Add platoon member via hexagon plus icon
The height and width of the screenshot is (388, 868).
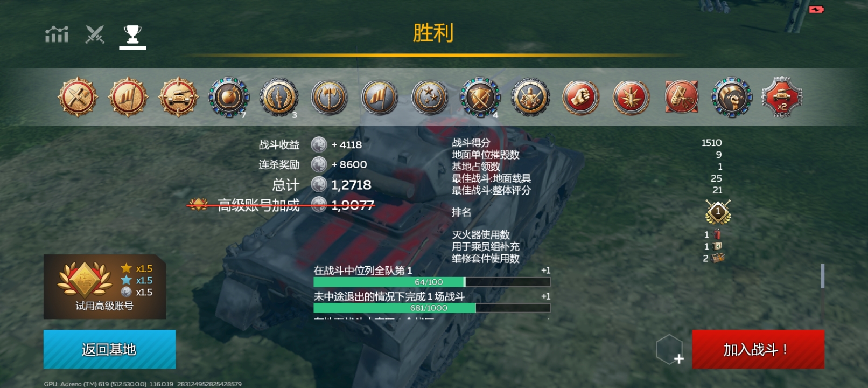coord(670,349)
